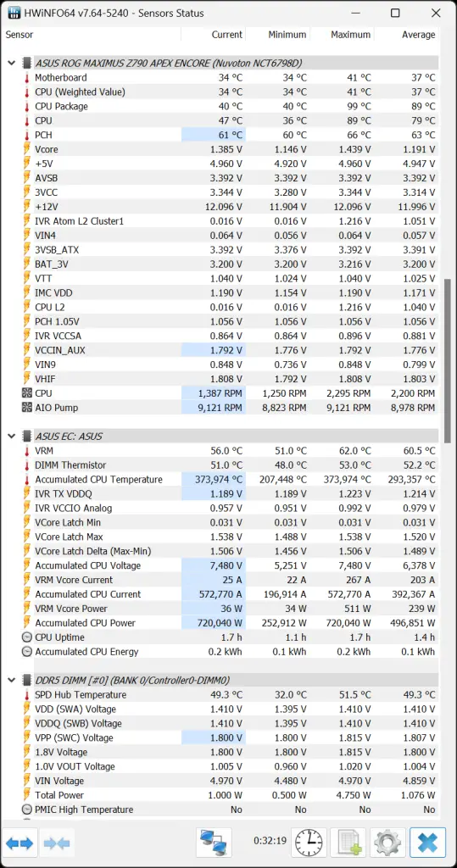This screenshot has height=868, width=457.
Task: Collapse the ASUS EC: ASUS sensor group
Action: pyautogui.click(x=11, y=437)
